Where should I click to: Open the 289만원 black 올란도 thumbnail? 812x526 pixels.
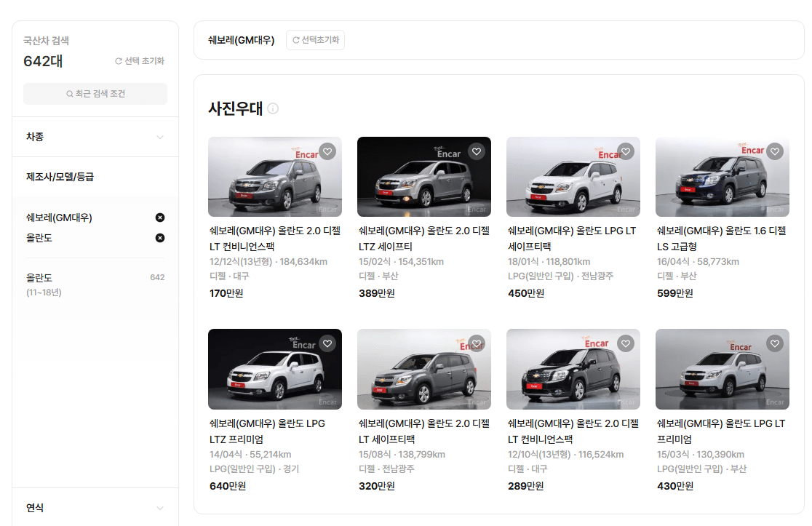pos(573,369)
